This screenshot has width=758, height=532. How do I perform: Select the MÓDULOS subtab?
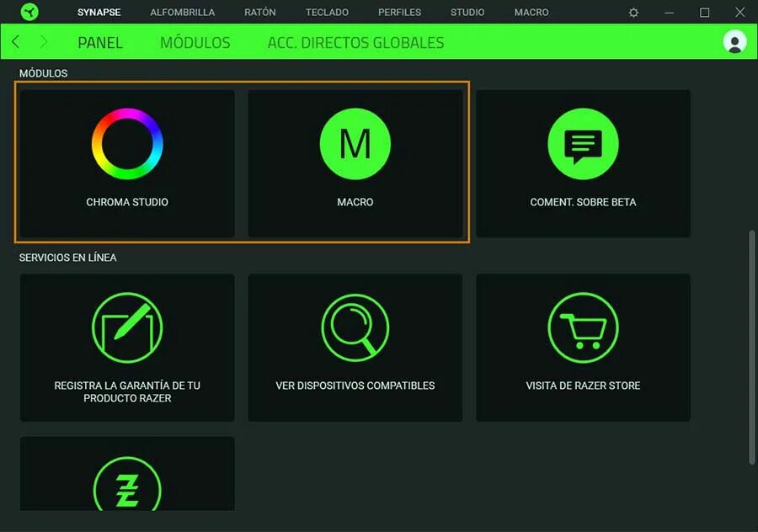point(195,43)
